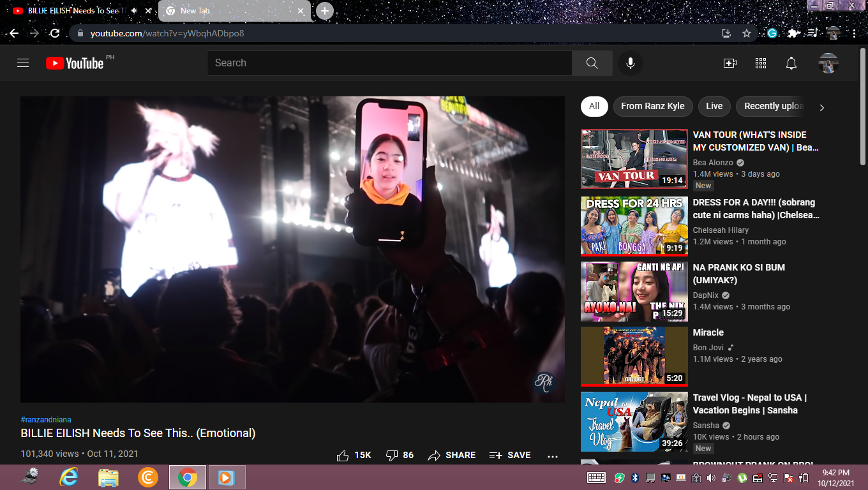The image size is (868, 490).
Task: Click the DapNix prank video thumbnail
Action: [634, 292]
